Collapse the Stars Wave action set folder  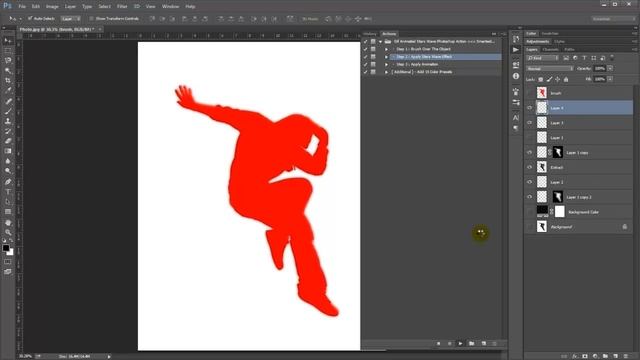point(380,42)
